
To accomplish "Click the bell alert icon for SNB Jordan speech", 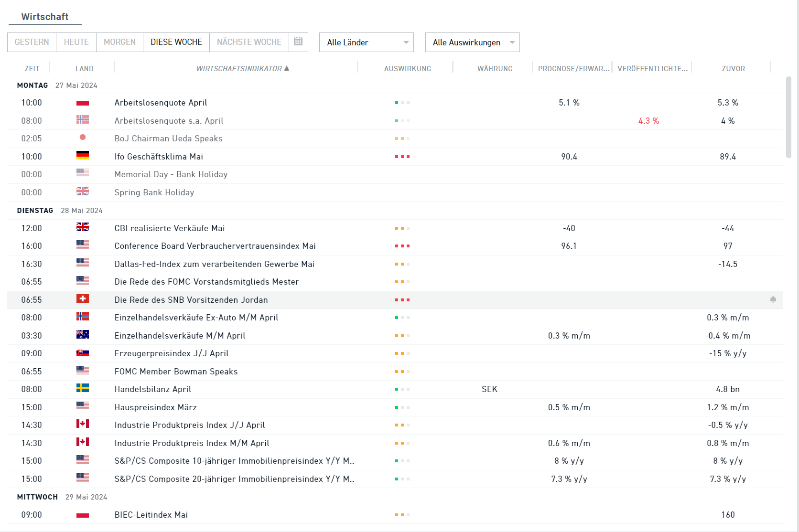I will (x=773, y=299).
